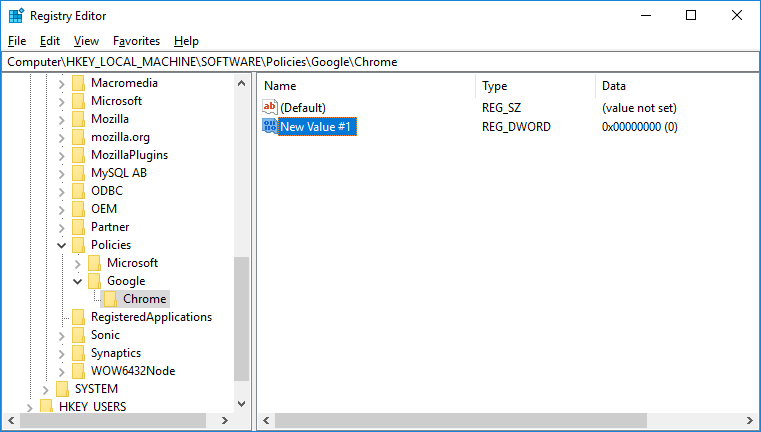Open the File menu

17,41
